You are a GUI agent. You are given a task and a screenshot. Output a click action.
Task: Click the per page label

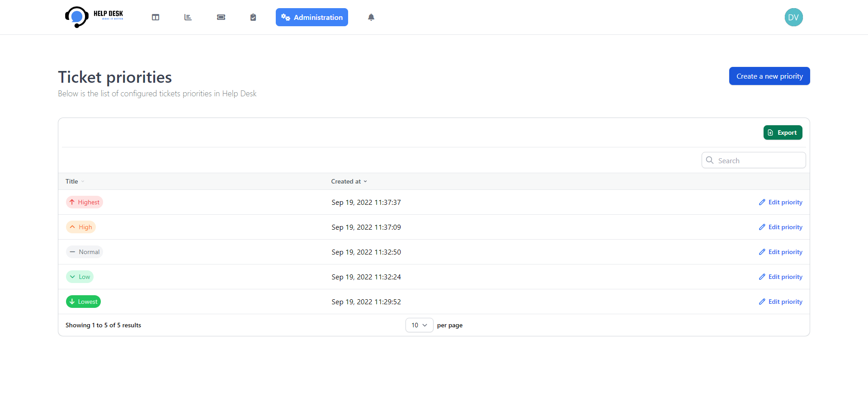pos(450,325)
